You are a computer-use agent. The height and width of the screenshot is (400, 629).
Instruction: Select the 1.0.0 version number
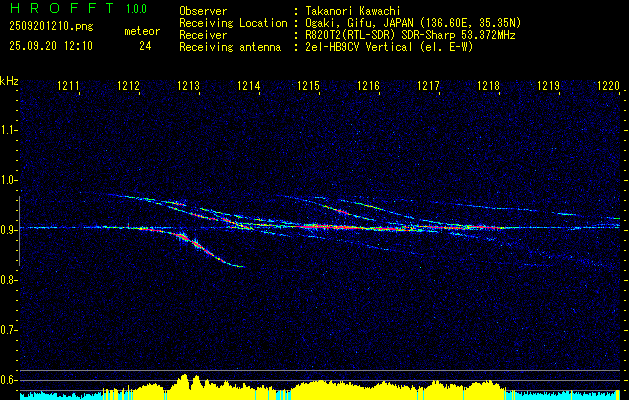[x=136, y=8]
